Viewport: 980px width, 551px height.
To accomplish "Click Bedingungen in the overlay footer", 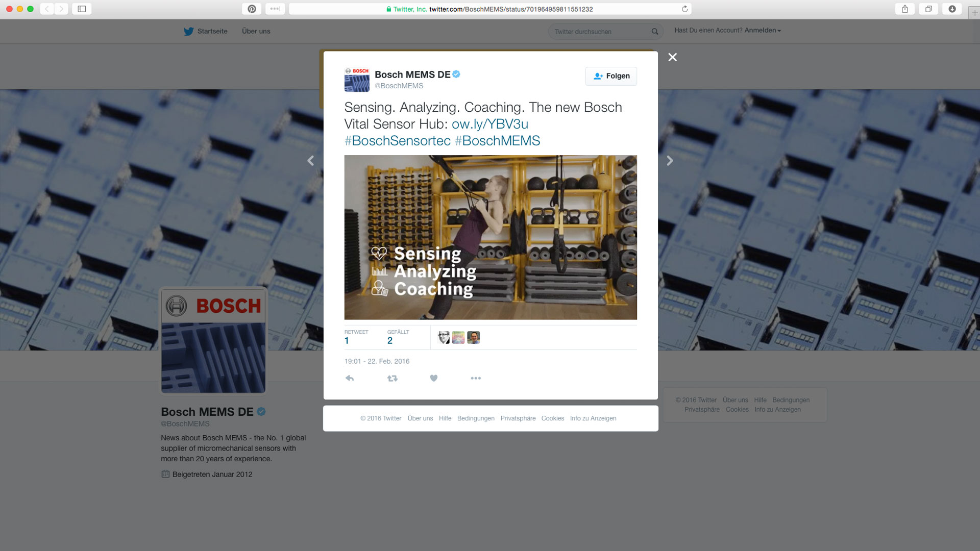I will 476,418.
